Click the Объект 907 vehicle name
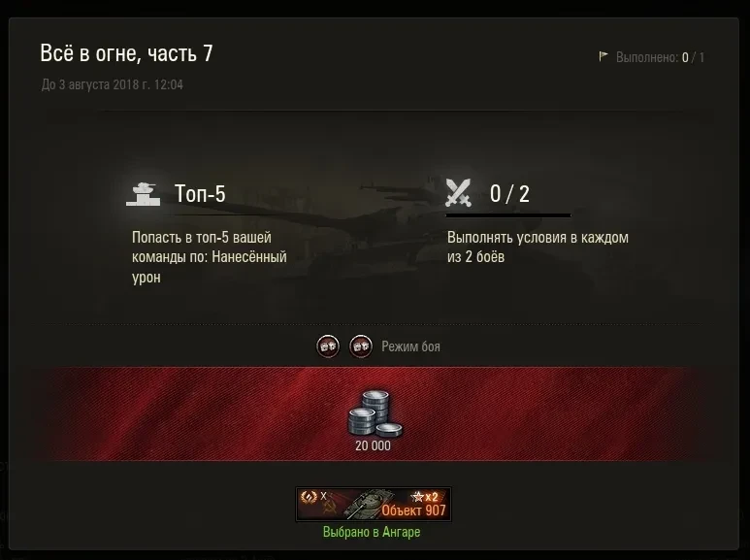Screen dimensions: 750x560 click(413, 511)
